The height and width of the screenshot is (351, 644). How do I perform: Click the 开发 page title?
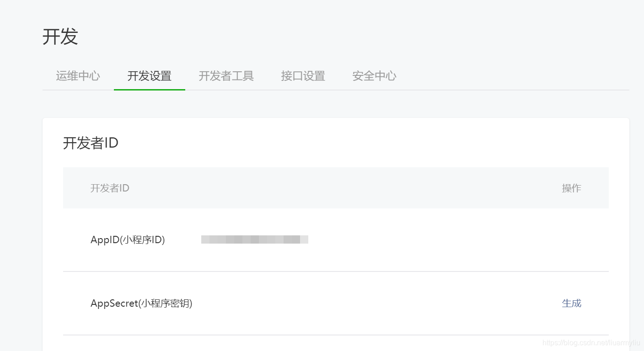pyautogui.click(x=61, y=37)
